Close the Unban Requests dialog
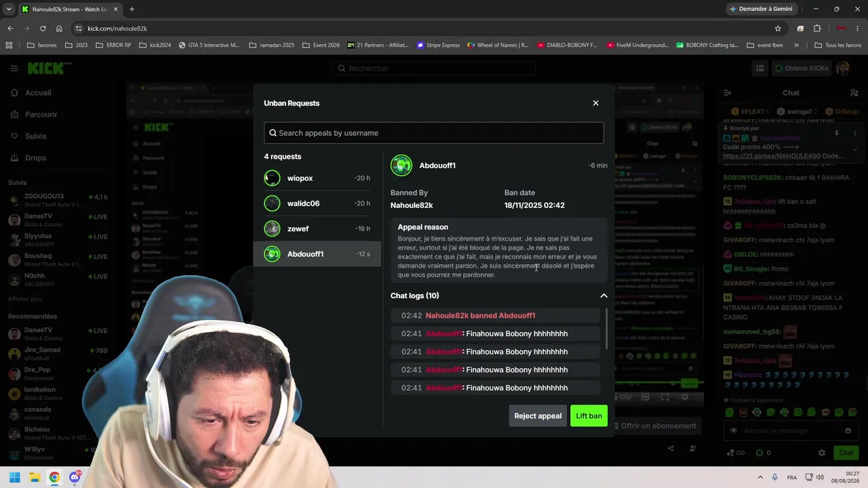 (595, 103)
